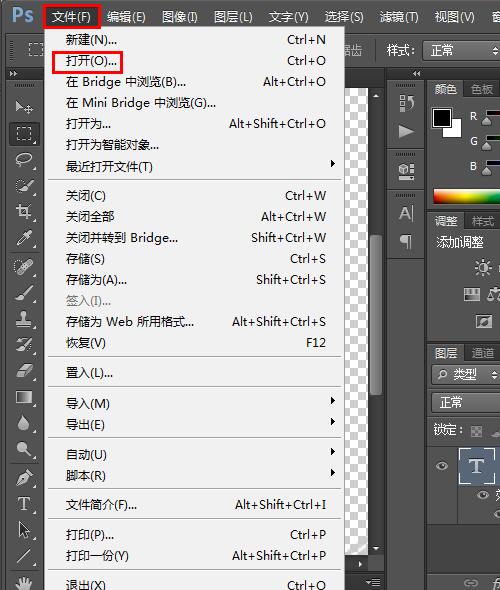The width and height of the screenshot is (500, 590).
Task: Toggle lock transparent pixels
Action: (x=476, y=431)
